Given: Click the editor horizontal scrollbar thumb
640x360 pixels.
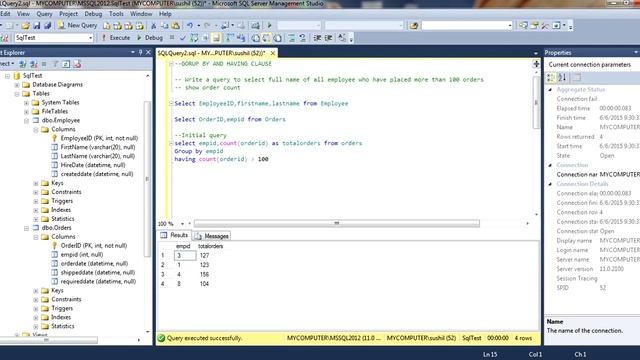Looking at the screenshot, I should [x=337, y=223].
